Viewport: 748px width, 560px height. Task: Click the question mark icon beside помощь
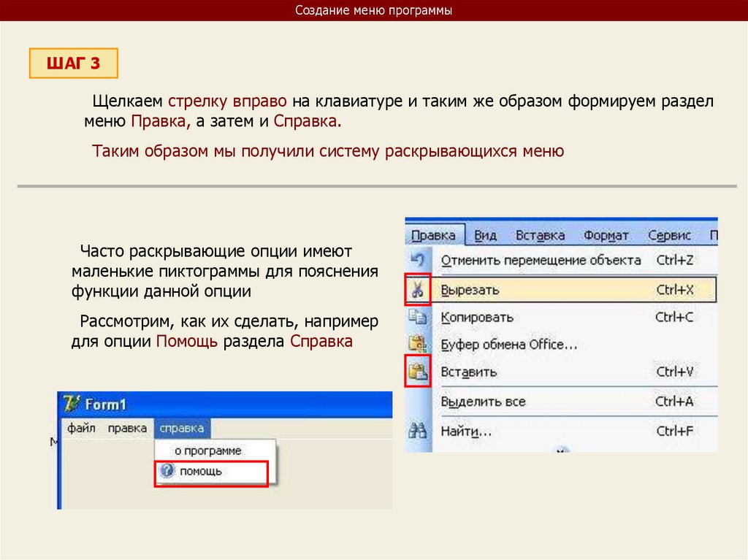tap(167, 471)
